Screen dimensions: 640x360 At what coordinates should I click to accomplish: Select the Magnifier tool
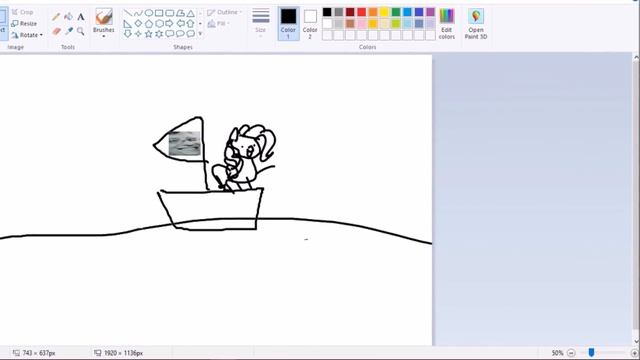[x=81, y=31]
